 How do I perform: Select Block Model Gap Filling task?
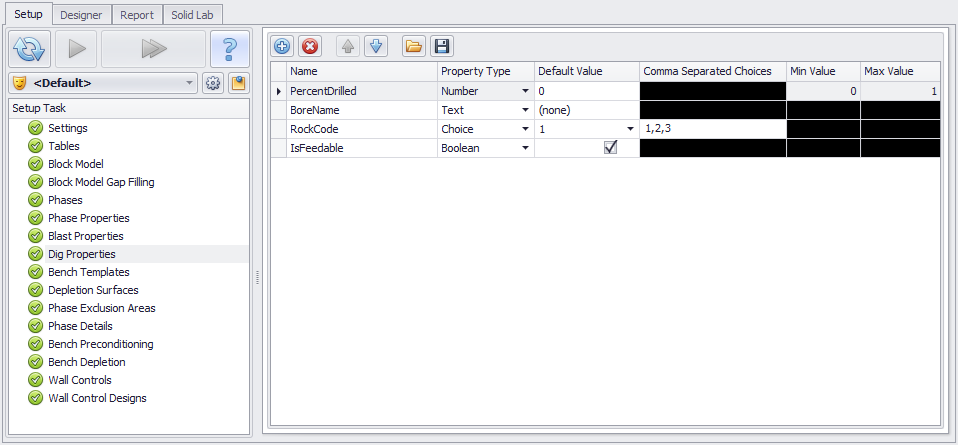102,182
